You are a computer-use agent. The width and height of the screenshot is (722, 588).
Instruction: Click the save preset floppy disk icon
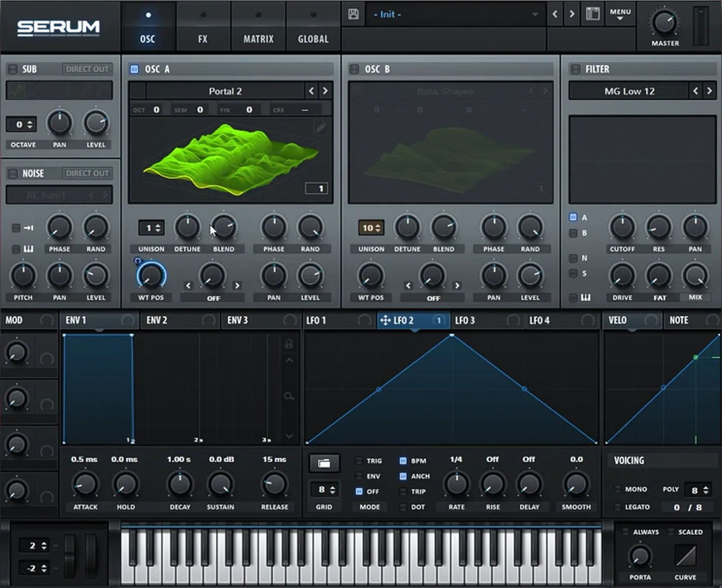pyautogui.click(x=354, y=14)
